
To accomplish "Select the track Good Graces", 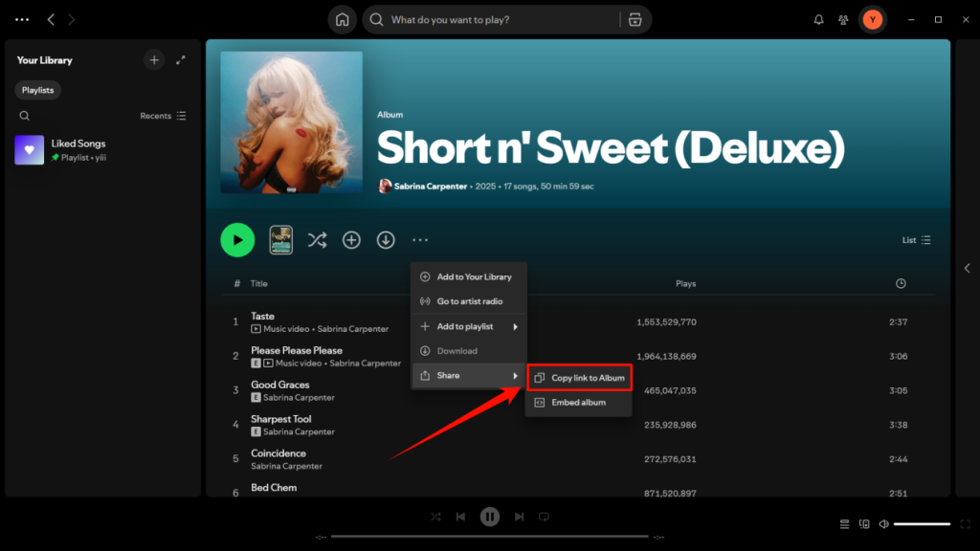I will [280, 385].
